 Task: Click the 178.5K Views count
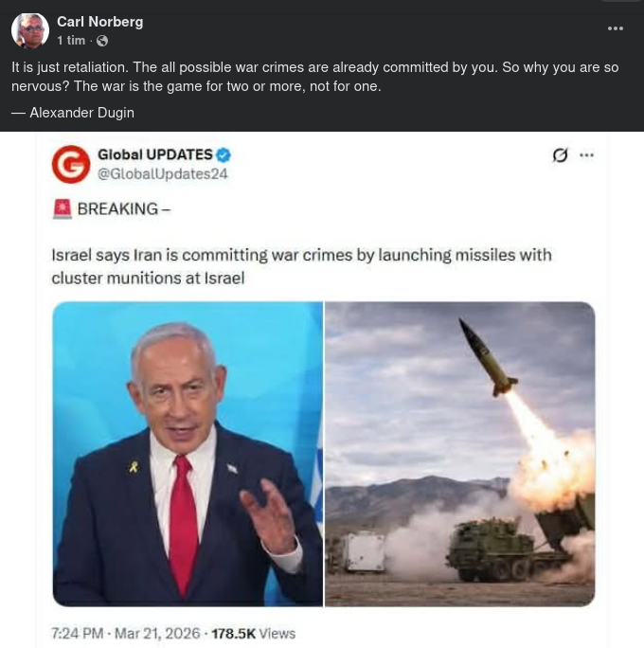(x=254, y=633)
